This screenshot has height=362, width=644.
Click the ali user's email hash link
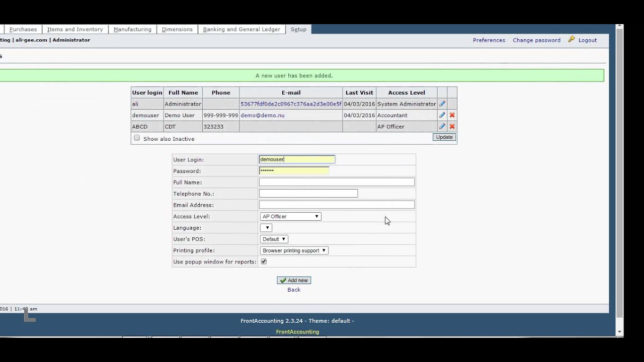(291, 104)
